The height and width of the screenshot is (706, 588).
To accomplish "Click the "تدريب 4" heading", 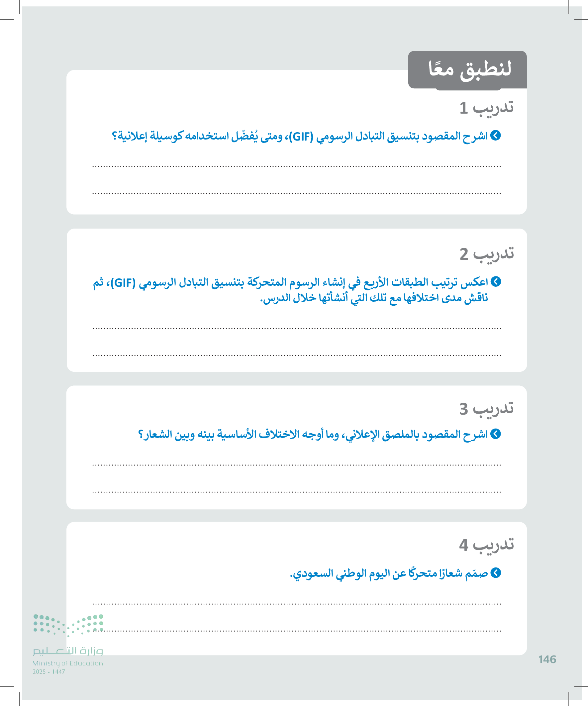I will click(486, 545).
